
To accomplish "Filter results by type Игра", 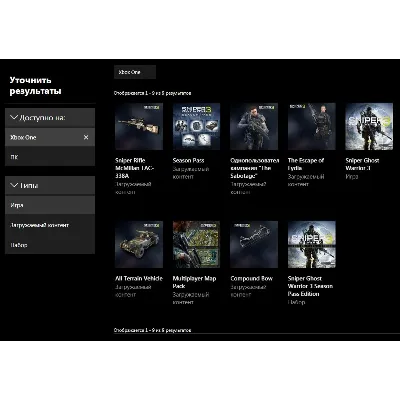I will coord(50,205).
